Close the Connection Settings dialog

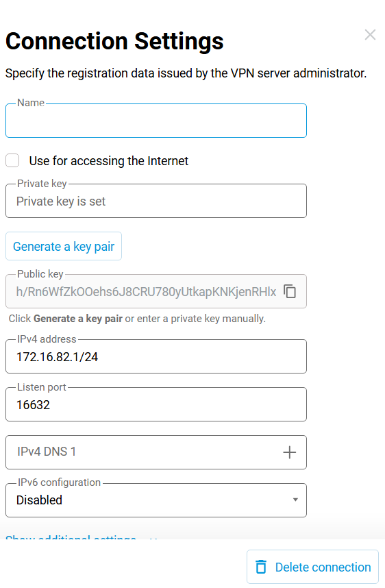pos(370,34)
